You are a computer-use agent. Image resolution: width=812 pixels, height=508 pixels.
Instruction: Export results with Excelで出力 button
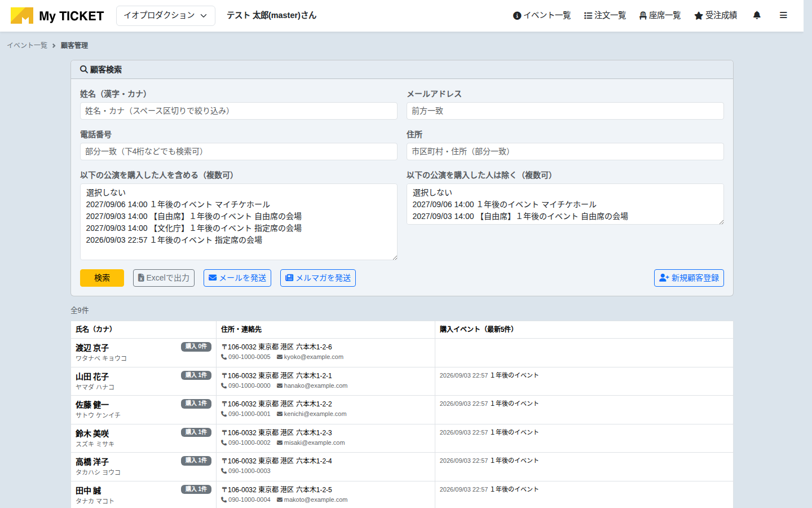click(x=164, y=278)
